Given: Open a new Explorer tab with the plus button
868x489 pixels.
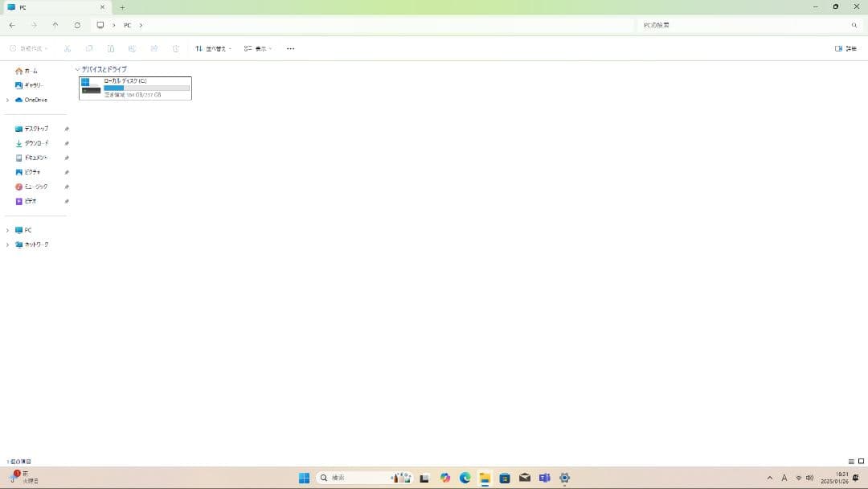Looking at the screenshot, I should coord(122,7).
